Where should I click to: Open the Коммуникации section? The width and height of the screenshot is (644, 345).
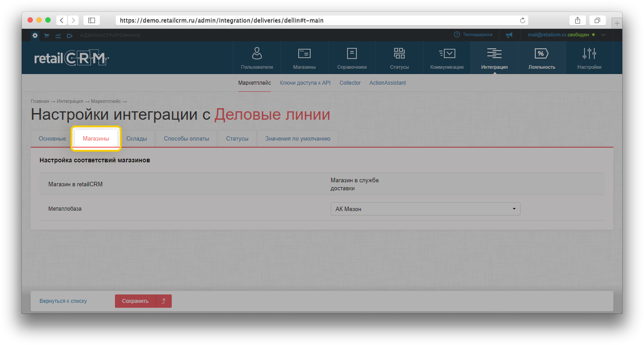point(447,58)
